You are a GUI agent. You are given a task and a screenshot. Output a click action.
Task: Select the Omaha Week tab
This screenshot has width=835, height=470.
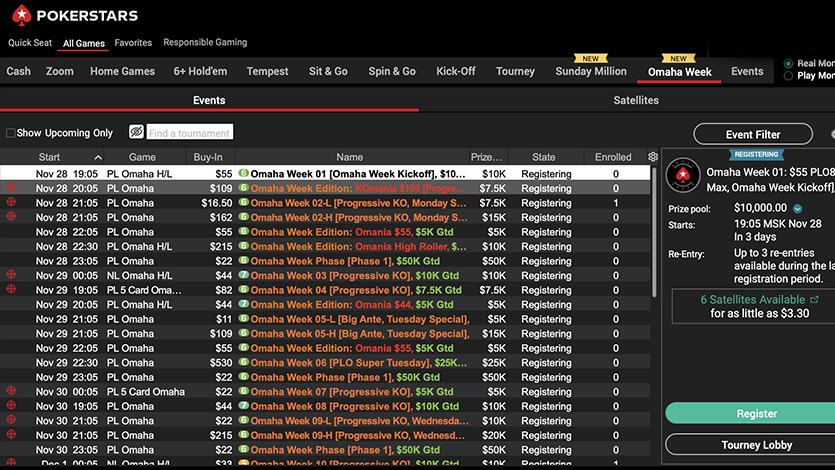(680, 72)
